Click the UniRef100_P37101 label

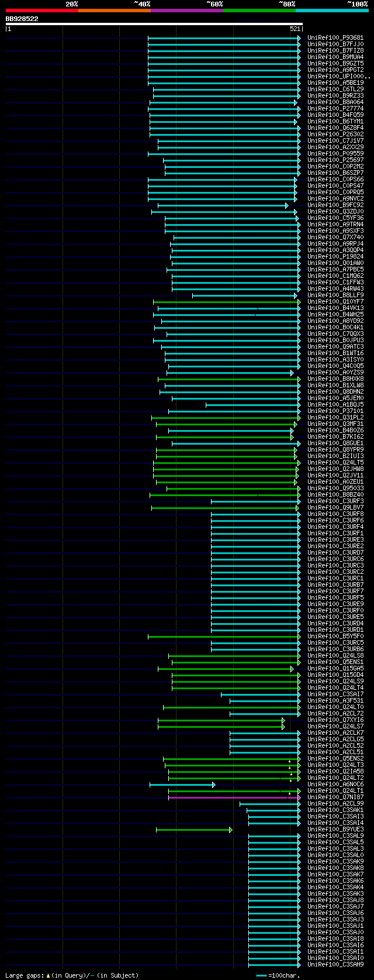(x=335, y=411)
